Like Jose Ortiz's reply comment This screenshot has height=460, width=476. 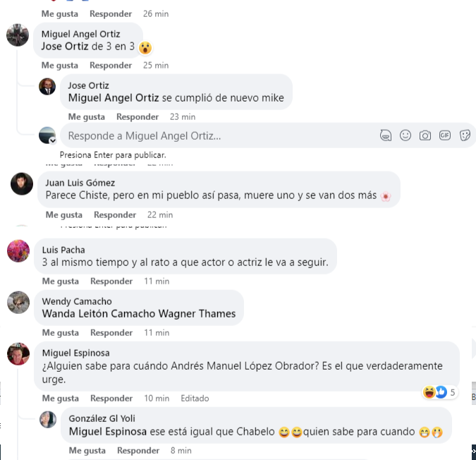click(x=87, y=117)
